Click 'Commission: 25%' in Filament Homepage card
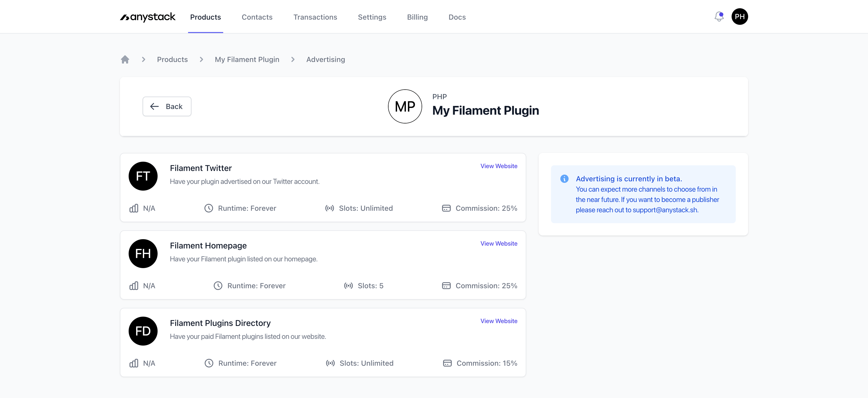Screen dimensions: 868x398 [x=486, y=286]
